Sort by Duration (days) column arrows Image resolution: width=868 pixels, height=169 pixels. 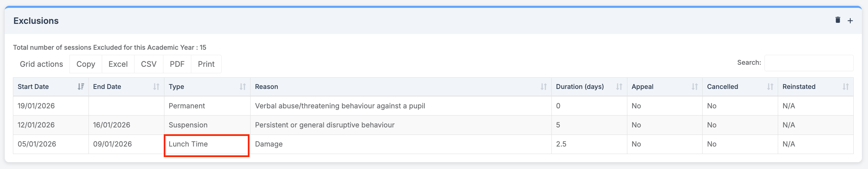tap(619, 87)
